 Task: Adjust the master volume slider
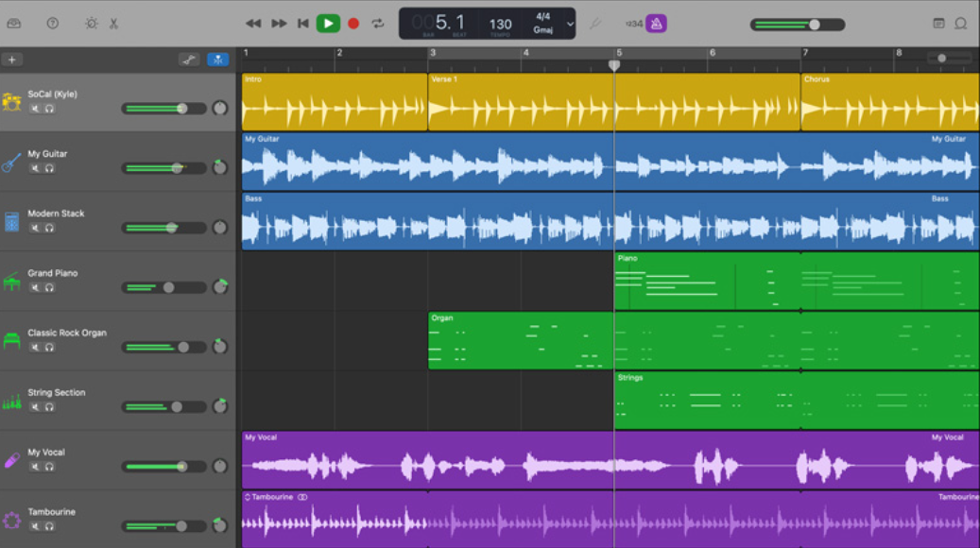coord(798,25)
